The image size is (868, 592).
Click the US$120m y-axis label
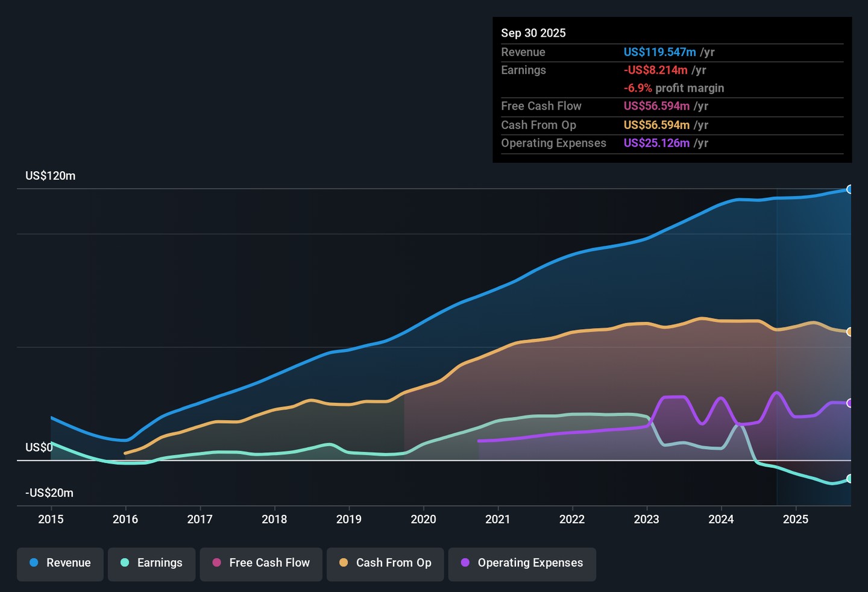point(51,176)
